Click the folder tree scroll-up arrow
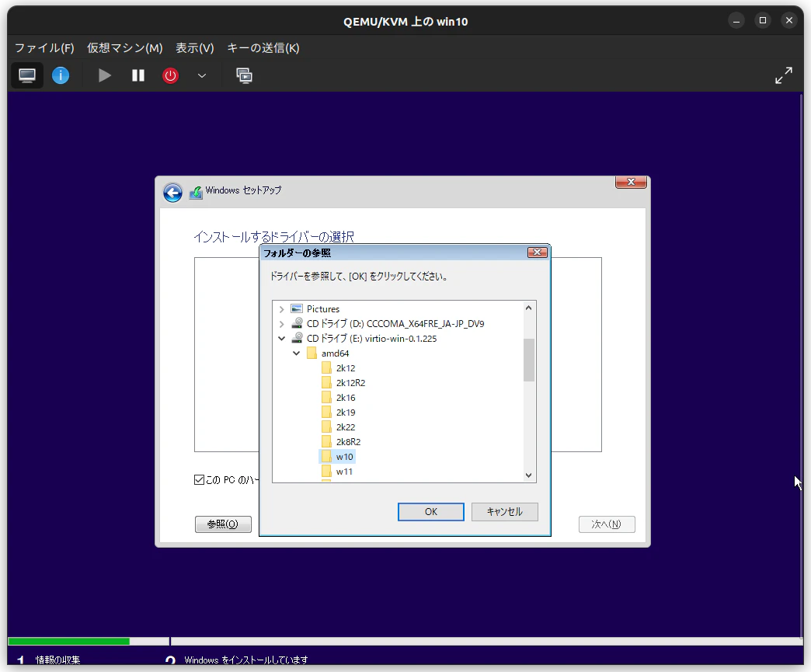This screenshot has height=672, width=811. pos(528,308)
